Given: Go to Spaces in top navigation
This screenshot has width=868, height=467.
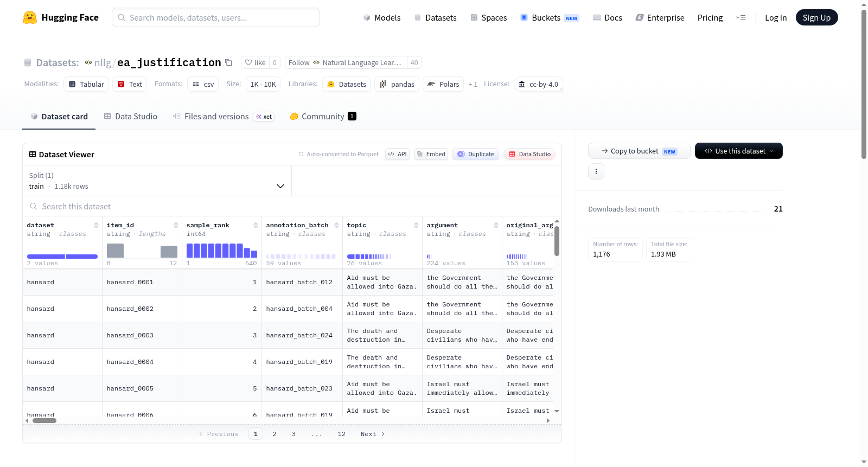Looking at the screenshot, I should pyautogui.click(x=488, y=17).
